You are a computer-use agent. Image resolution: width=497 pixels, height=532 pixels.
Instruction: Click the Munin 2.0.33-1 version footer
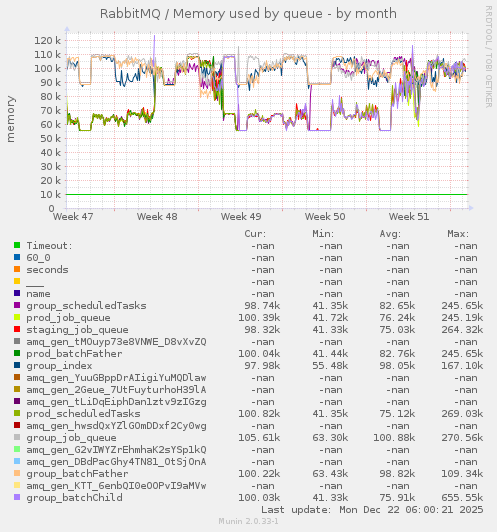click(248, 521)
